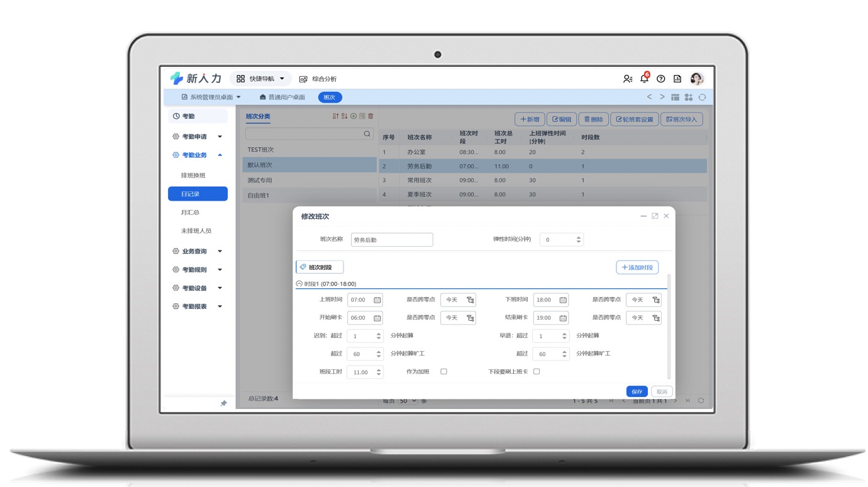
Task: Click the search icon in 班次分类 panel
Action: click(x=367, y=134)
